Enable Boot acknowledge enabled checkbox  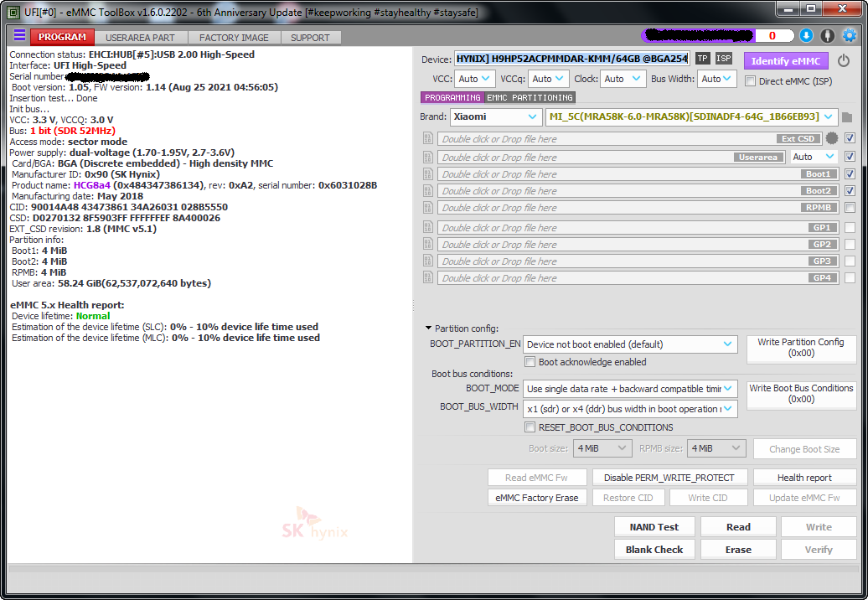(x=530, y=362)
